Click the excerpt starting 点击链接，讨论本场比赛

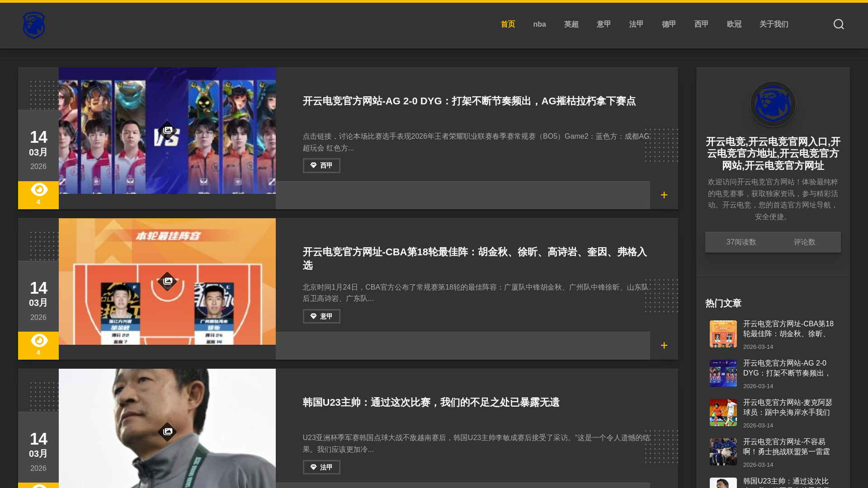point(476,142)
